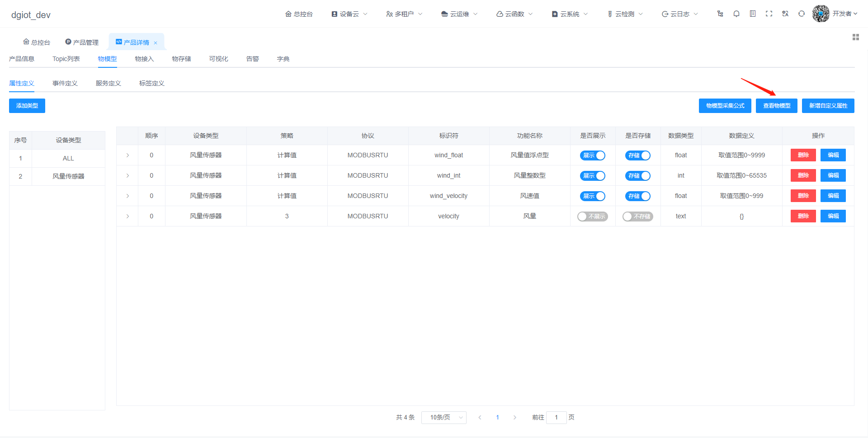This screenshot has height=438, width=868.
Task: Select 服务定义 sub-tab
Action: click(108, 83)
